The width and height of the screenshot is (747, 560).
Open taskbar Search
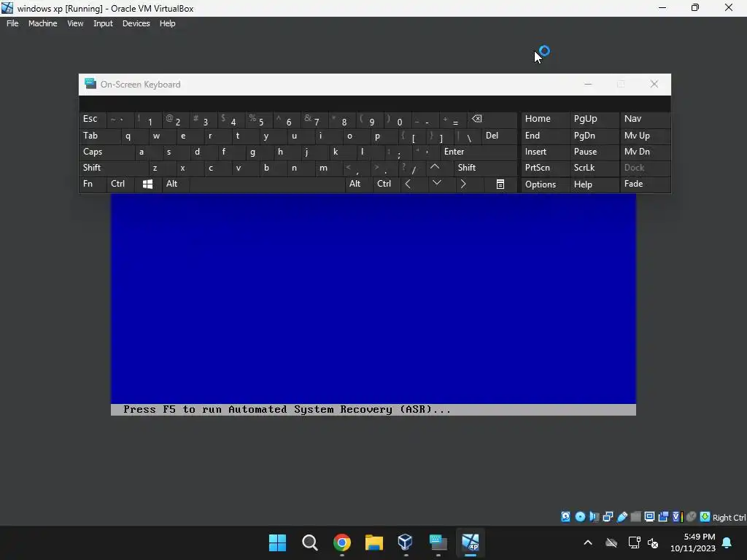click(309, 542)
